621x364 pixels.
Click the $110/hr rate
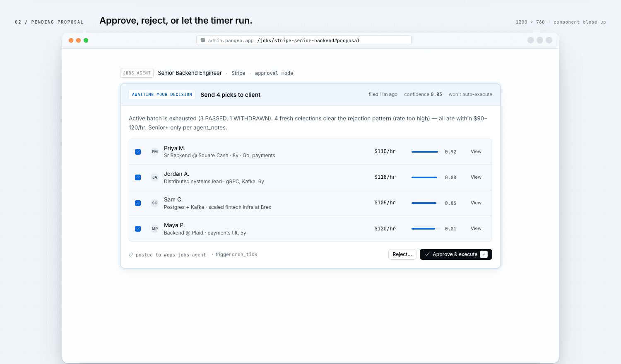(385, 151)
